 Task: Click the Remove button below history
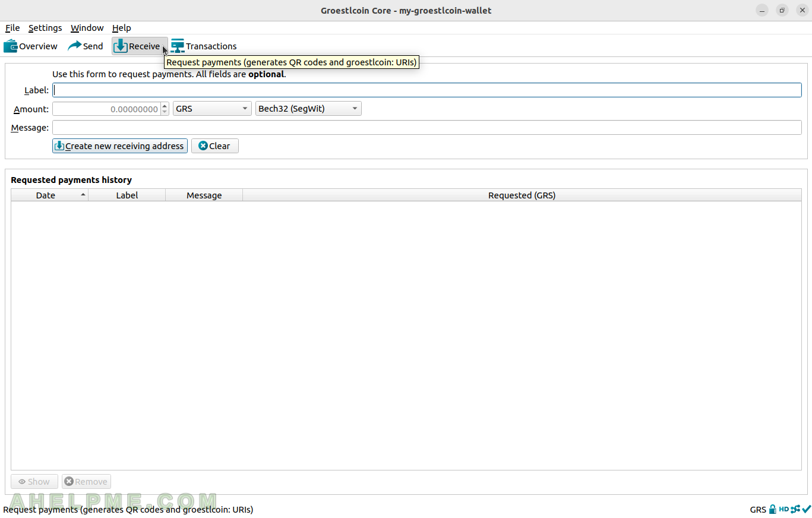point(87,482)
